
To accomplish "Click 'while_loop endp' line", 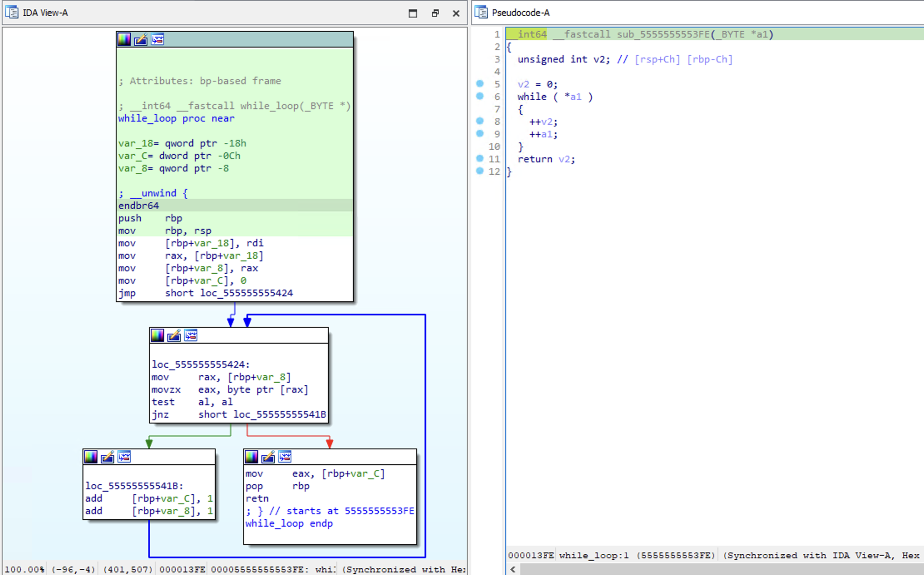I will [x=289, y=523].
